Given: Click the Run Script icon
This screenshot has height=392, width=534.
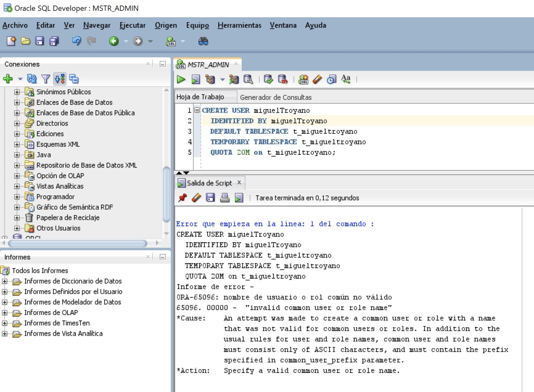Looking at the screenshot, I should coord(196,79).
